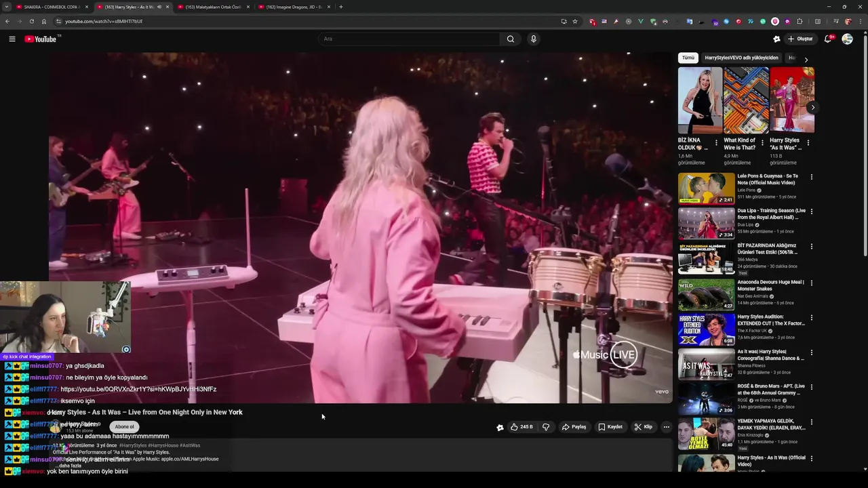
Task: Switch to Imagine Dragons JID tab
Action: click(x=294, y=7)
